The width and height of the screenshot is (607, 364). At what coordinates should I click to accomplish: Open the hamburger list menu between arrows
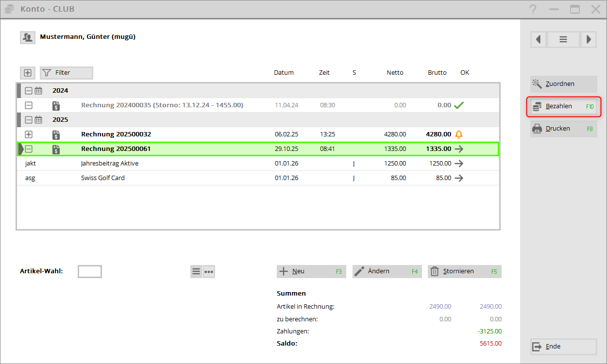563,39
